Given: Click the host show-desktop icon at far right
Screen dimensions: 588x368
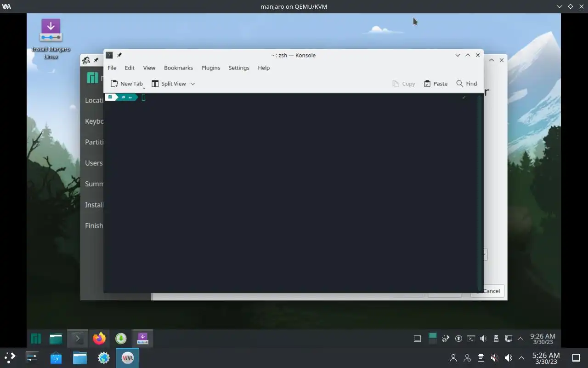Looking at the screenshot, I should (576, 358).
